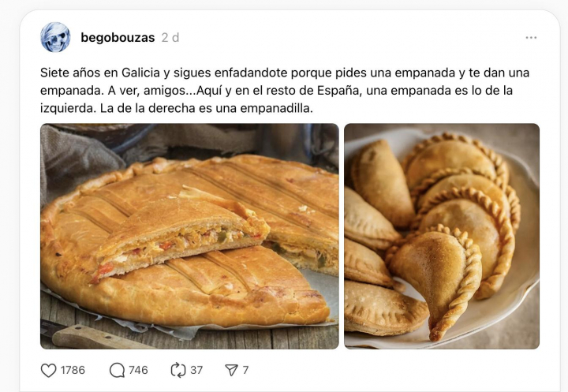568x392 pixels.
Task: View the 1786 likes count
Action: click(x=73, y=370)
